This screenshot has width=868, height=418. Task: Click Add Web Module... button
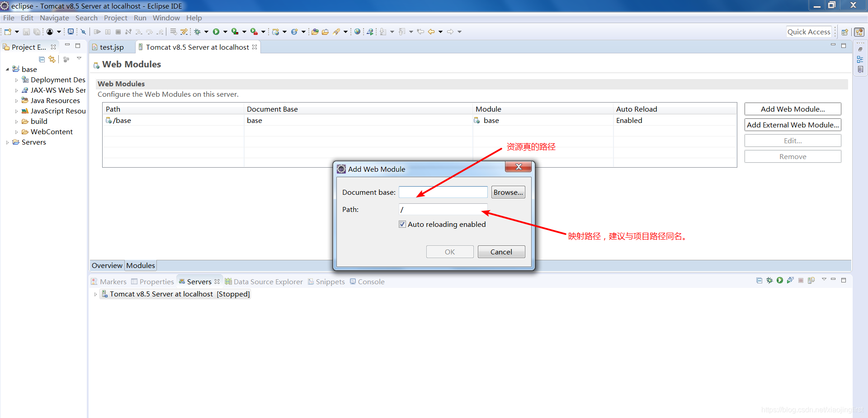pyautogui.click(x=793, y=109)
